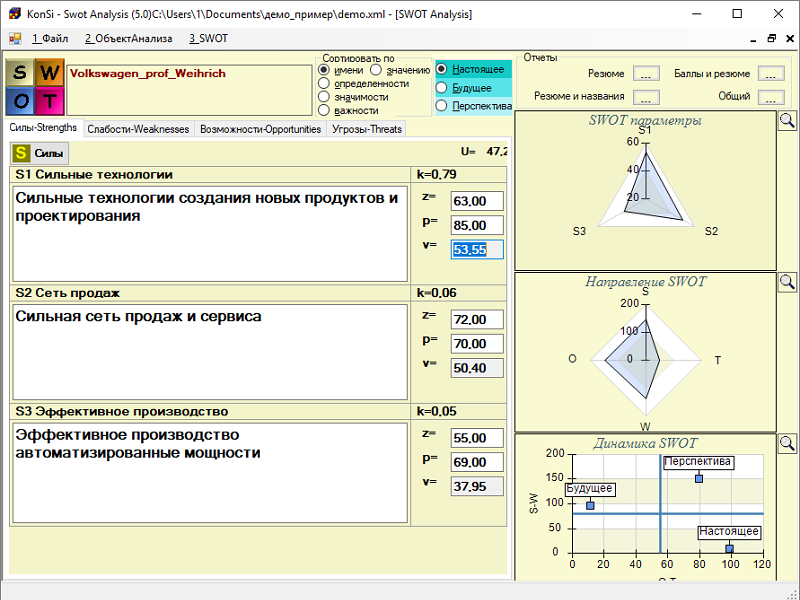
Task: Switch to Слабости-Weaknesses tab
Action: point(138,129)
